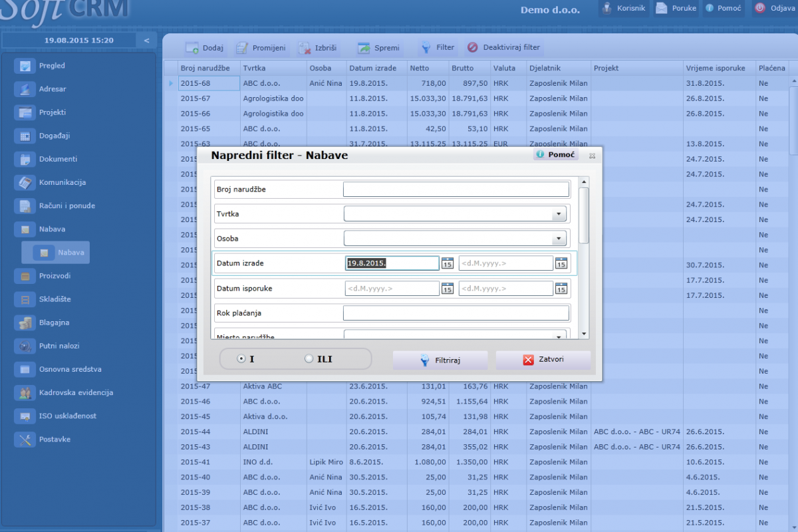Select the I (AND) radio option
The height and width of the screenshot is (532, 798).
click(x=241, y=359)
